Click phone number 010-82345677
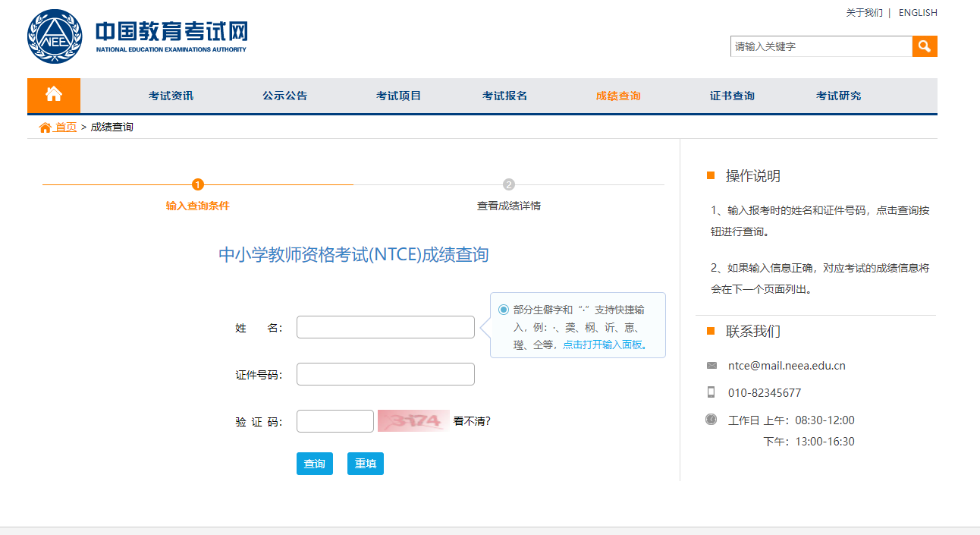Image resolution: width=980 pixels, height=535 pixels. [765, 393]
